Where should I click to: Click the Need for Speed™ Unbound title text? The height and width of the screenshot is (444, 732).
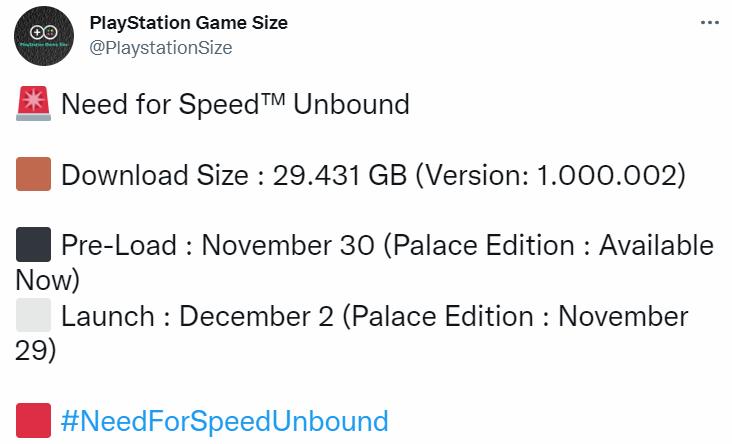[x=235, y=104]
